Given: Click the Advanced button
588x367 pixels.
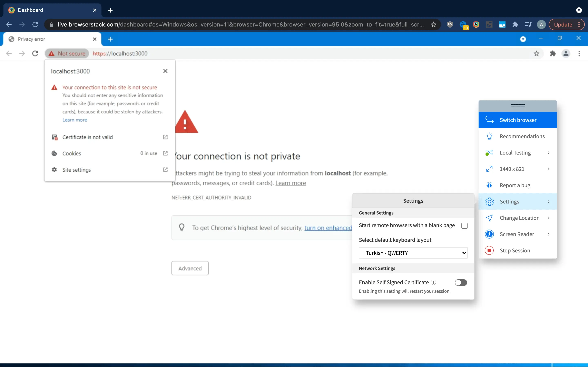Looking at the screenshot, I should 190,268.
